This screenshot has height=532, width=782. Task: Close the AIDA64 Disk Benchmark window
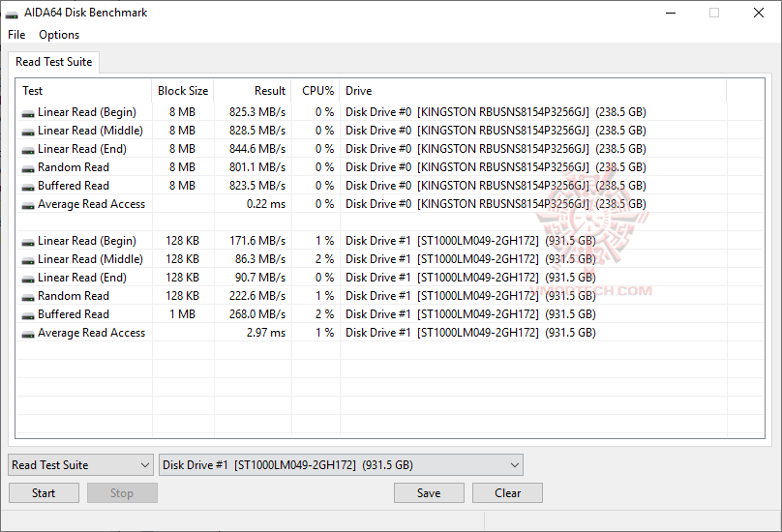[x=759, y=13]
